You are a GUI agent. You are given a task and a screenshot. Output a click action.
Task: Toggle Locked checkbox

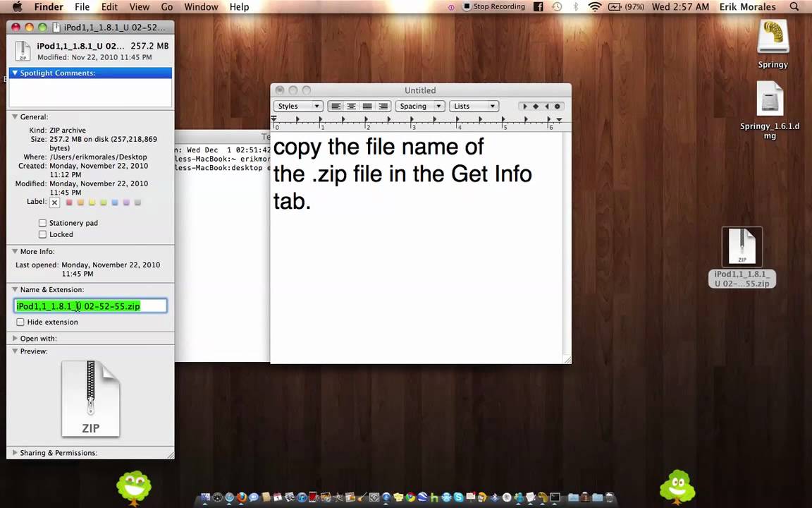(x=42, y=234)
